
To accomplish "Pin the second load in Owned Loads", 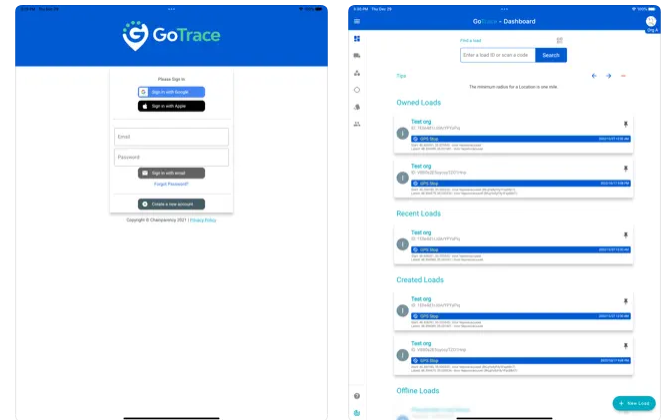I will tap(626, 169).
